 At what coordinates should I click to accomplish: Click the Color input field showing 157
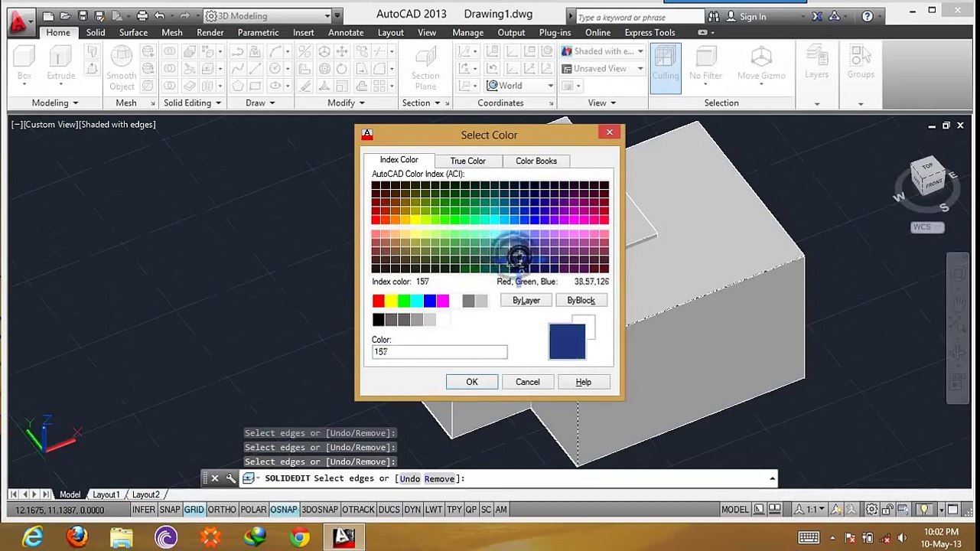(x=439, y=352)
